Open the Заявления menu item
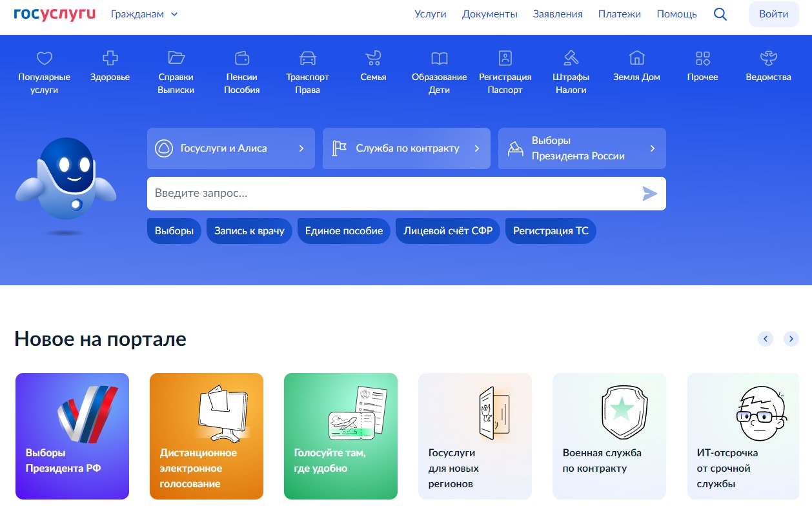This screenshot has width=812, height=515. pyautogui.click(x=558, y=14)
